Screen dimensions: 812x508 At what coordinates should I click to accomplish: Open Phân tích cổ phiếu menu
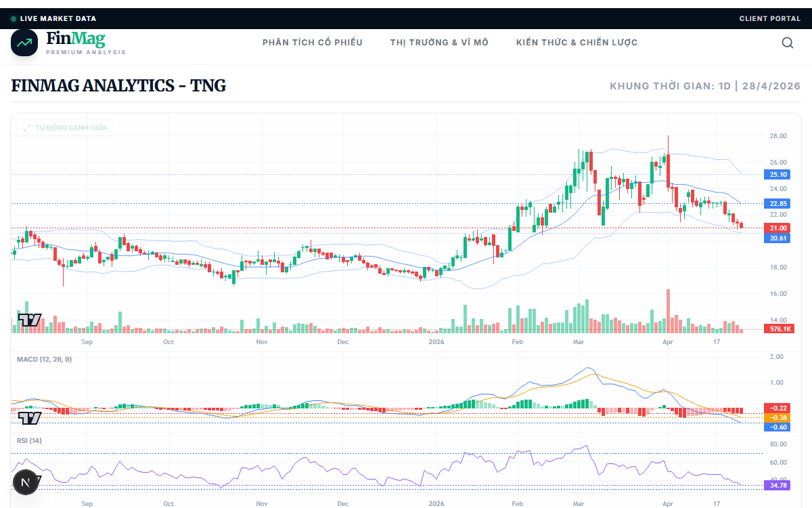click(313, 43)
